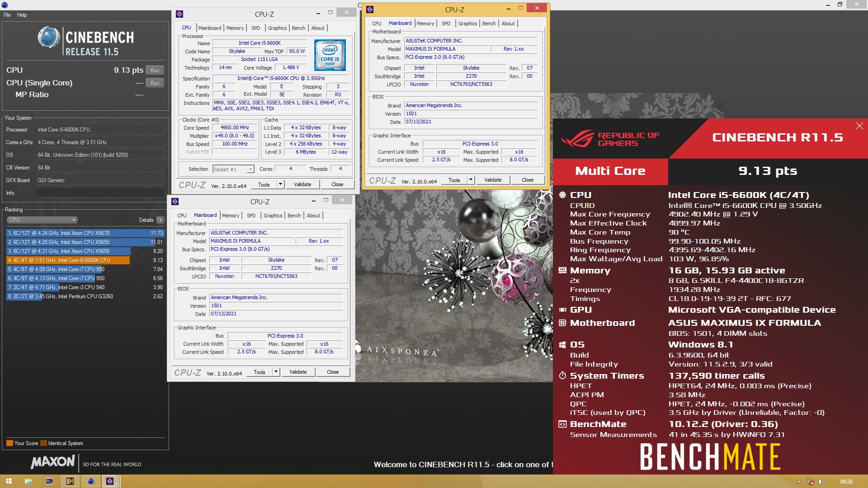Click the Close button in the bottom CPU-Z window

pyautogui.click(x=333, y=372)
